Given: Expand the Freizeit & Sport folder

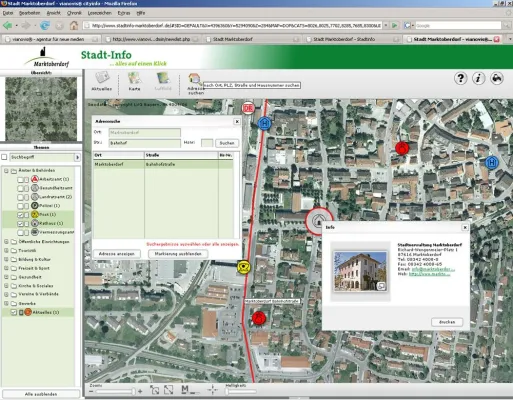Looking at the screenshot, I should (x=6, y=268).
